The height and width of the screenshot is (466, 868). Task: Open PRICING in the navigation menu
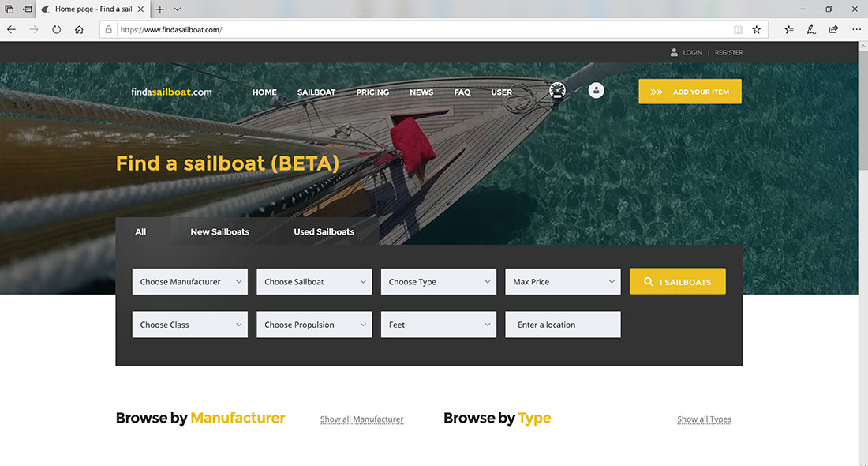(x=372, y=92)
